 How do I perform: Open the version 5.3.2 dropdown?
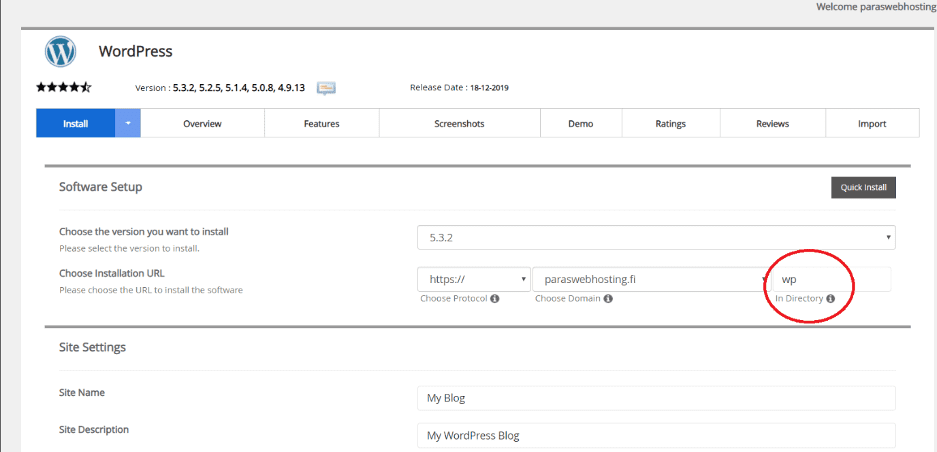click(656, 237)
